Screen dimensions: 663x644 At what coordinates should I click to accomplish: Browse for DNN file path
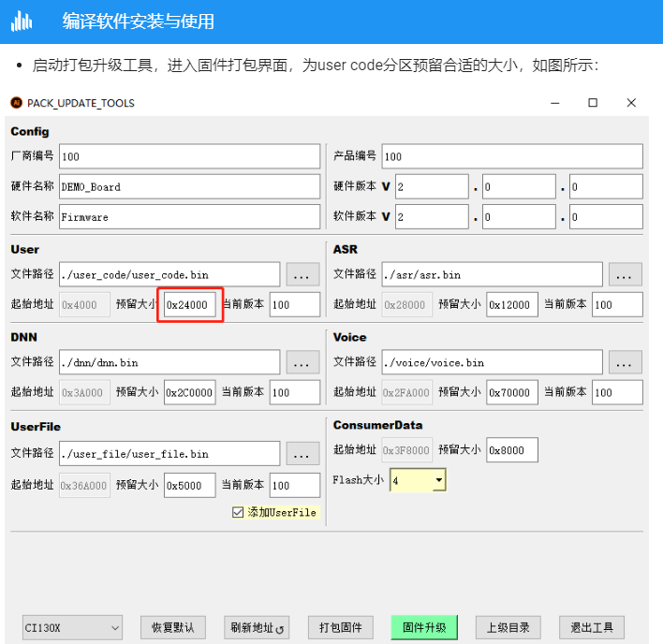[302, 362]
